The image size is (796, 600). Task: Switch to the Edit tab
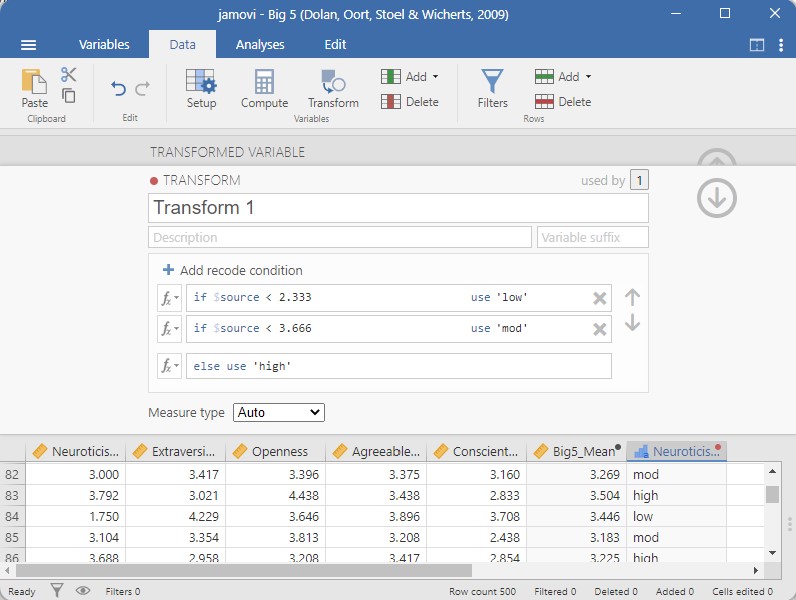pos(335,45)
